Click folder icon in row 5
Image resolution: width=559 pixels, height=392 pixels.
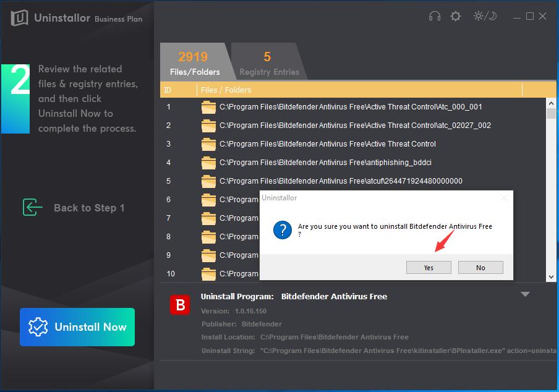click(x=208, y=181)
